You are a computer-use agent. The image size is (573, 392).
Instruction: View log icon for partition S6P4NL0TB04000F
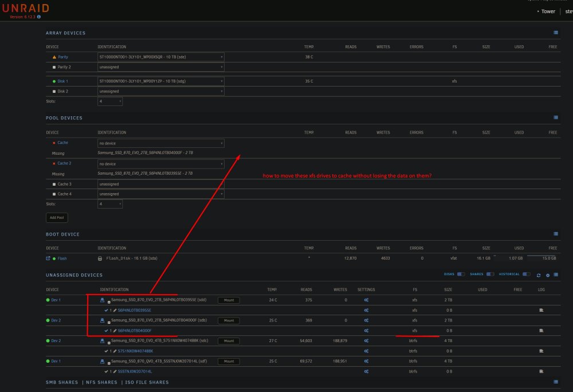tap(541, 331)
